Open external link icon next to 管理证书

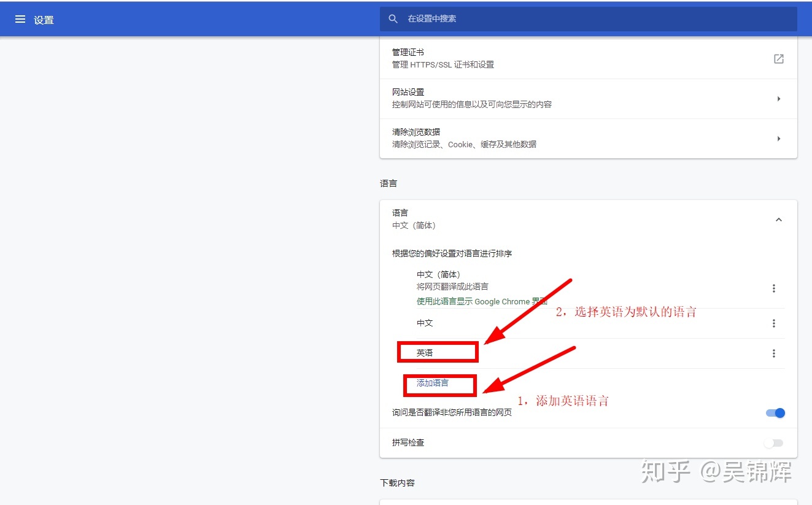pyautogui.click(x=778, y=59)
